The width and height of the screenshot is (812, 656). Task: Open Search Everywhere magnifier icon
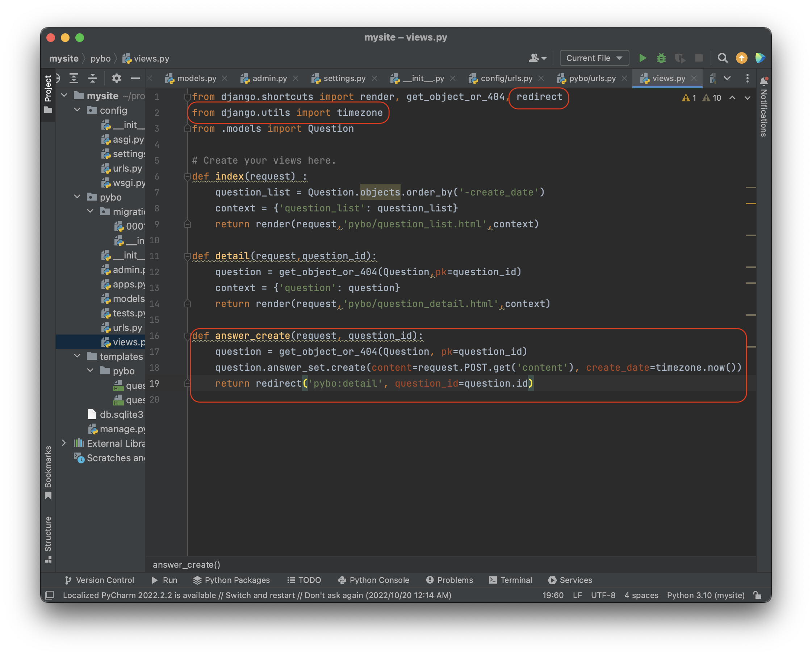point(723,58)
